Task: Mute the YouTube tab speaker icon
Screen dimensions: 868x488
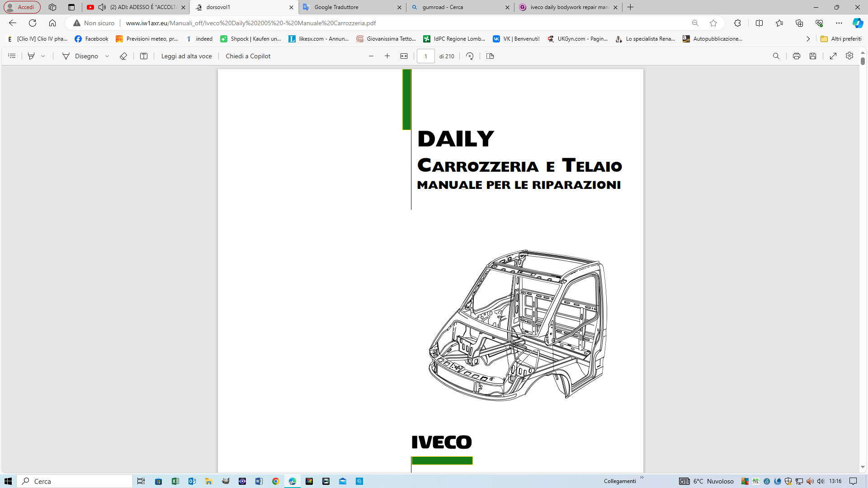Action: coord(102,7)
